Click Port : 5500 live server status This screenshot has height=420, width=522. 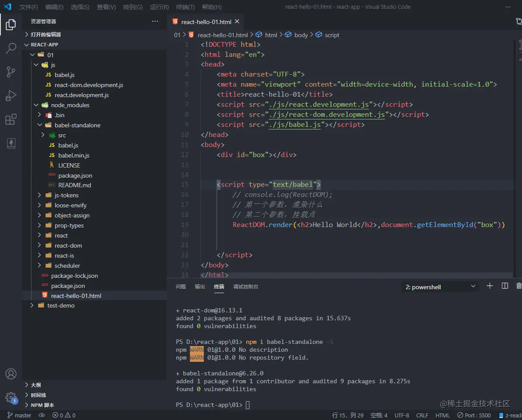point(474,415)
